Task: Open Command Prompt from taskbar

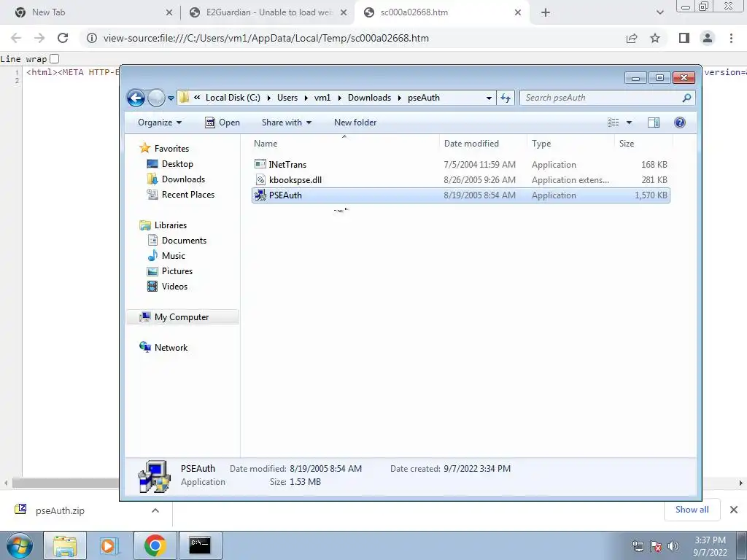Action: pyautogui.click(x=200, y=545)
